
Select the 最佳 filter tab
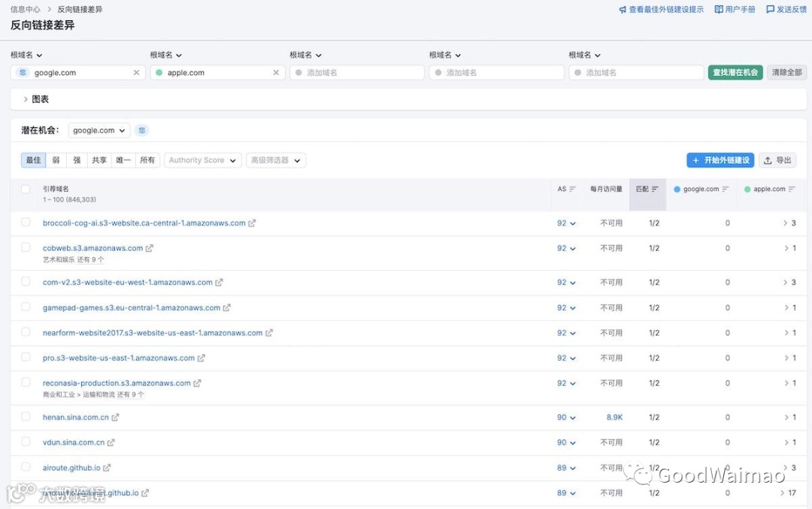point(34,160)
